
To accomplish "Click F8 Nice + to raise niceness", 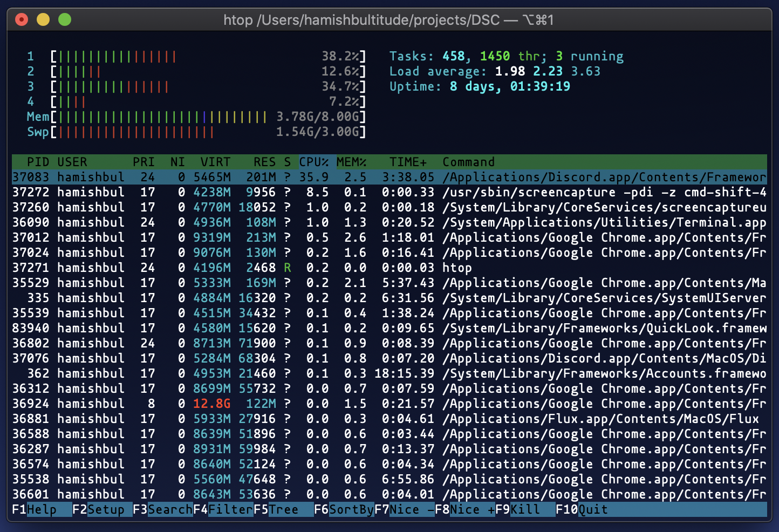I will [464, 509].
